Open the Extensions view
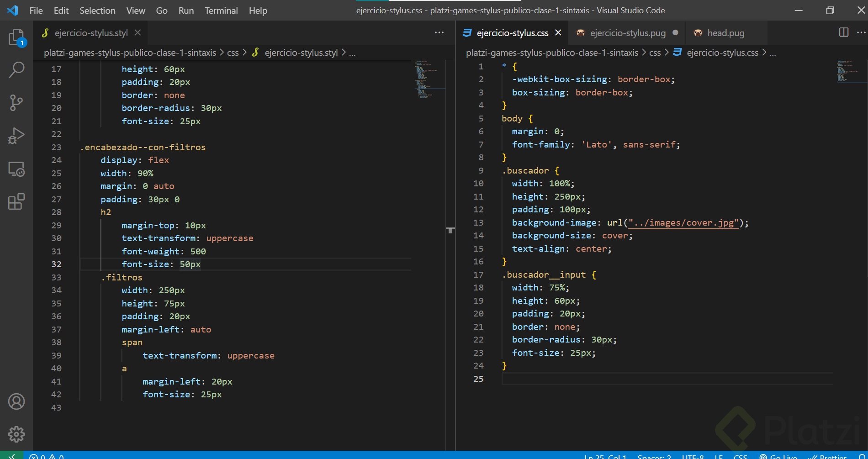This screenshot has height=459, width=868. tap(16, 201)
